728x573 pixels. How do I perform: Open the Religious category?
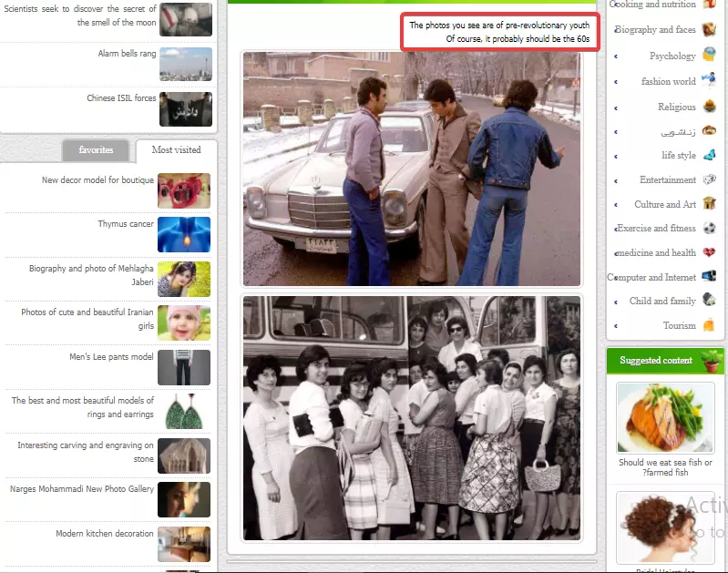676,107
